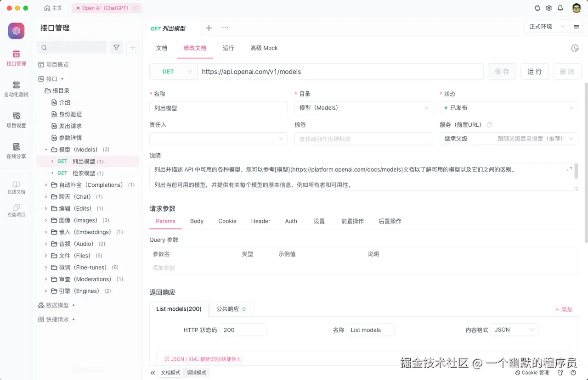Open the 内容格式 JSON dropdown
Image resolution: width=588 pixels, height=380 pixels.
(x=514, y=330)
